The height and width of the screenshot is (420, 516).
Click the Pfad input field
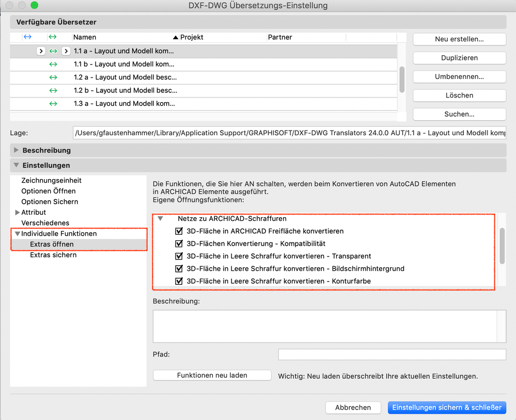(x=392, y=354)
